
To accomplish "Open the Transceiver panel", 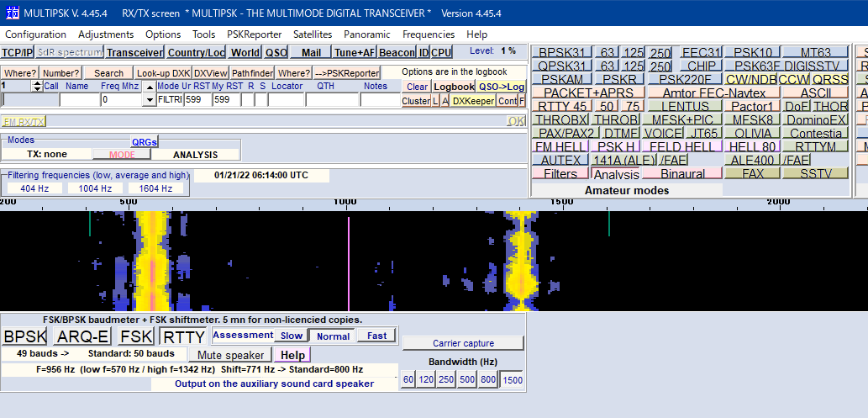I will 135,53.
